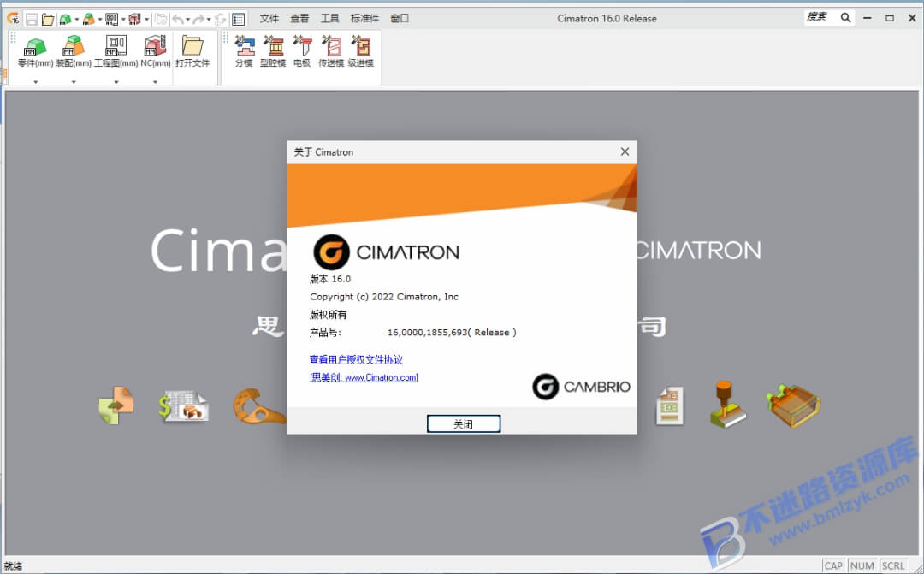
Task: Open the Redo history dropdown arrow
Action: [209, 20]
